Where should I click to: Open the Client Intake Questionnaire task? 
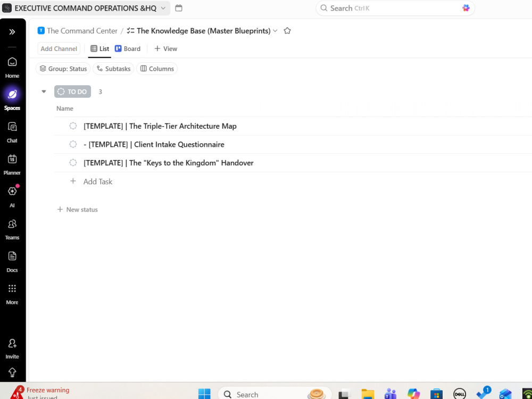(154, 145)
